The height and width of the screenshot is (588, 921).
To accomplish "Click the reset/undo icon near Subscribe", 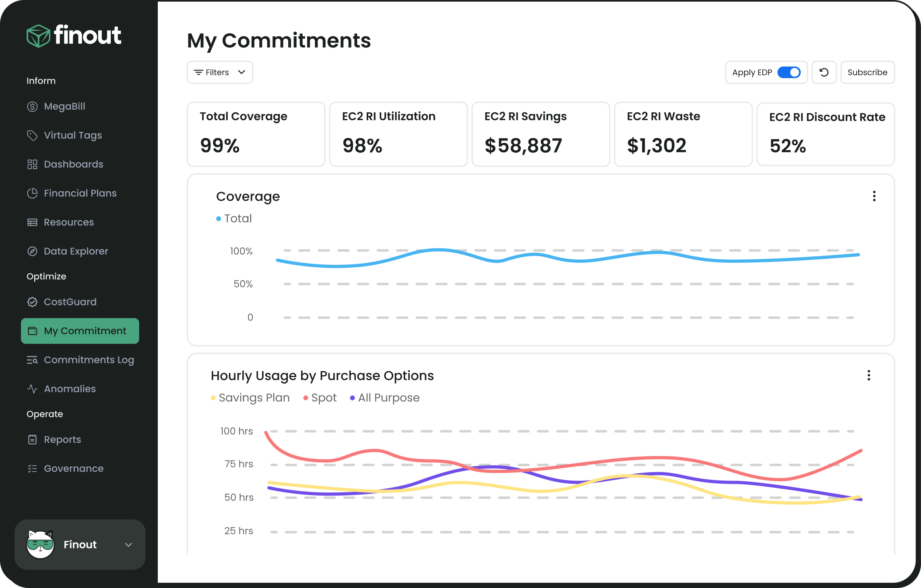I will coord(824,72).
